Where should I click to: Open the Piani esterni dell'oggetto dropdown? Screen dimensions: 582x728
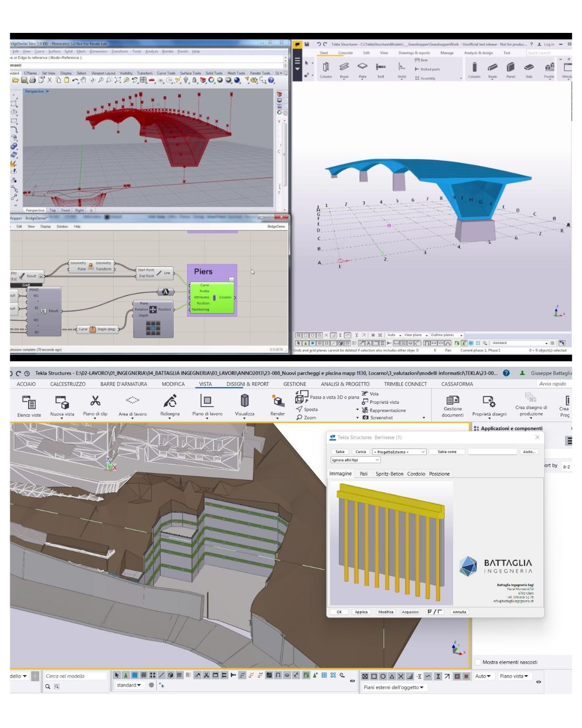tap(393, 688)
